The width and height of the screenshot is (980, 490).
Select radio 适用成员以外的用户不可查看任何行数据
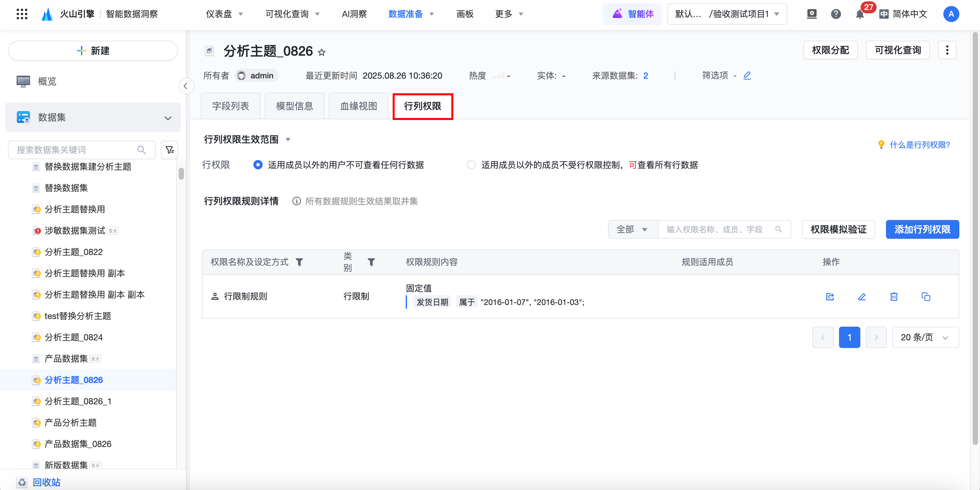pyautogui.click(x=258, y=165)
